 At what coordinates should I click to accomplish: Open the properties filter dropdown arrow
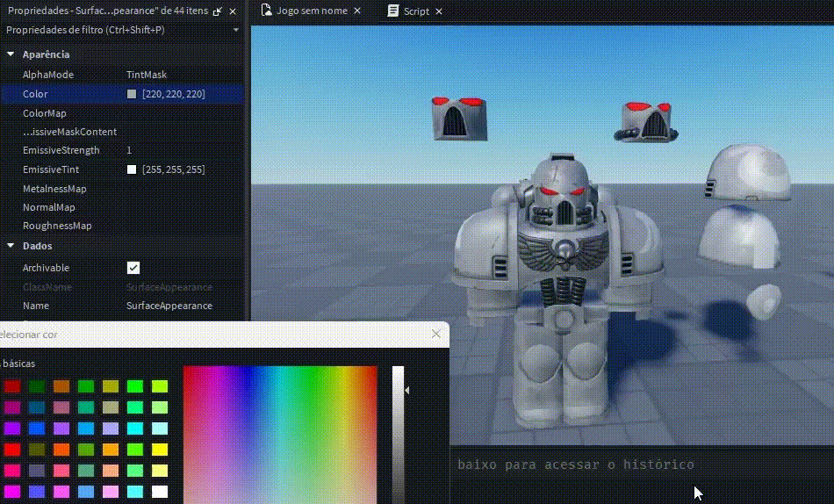[x=236, y=31]
